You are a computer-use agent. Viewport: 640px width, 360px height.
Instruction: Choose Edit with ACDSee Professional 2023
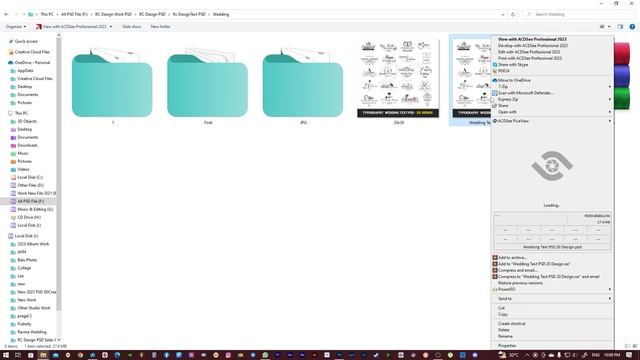coord(552,52)
